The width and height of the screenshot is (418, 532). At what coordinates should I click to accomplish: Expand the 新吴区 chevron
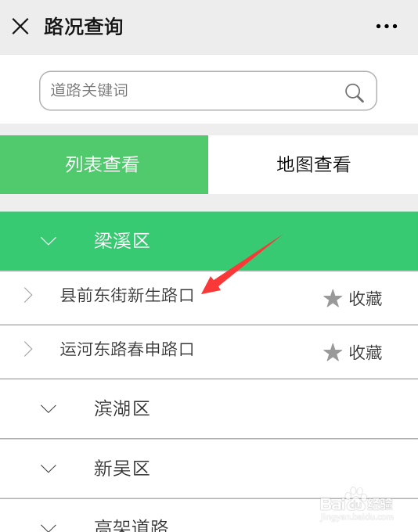49,469
